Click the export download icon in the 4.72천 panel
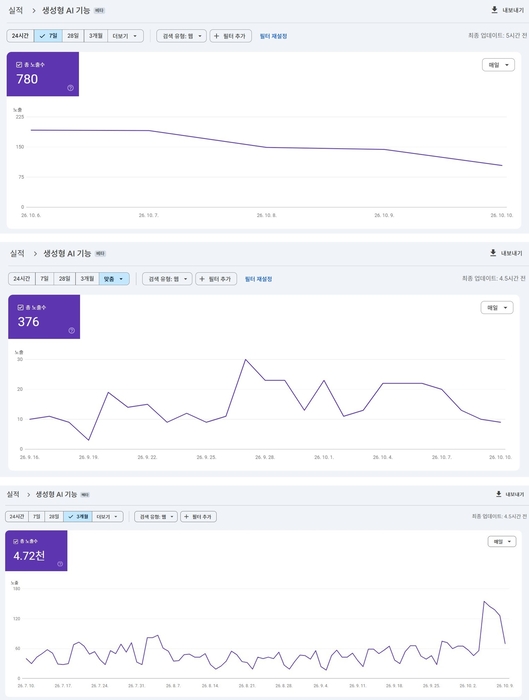Image resolution: width=529 pixels, height=700 pixels. click(x=499, y=494)
